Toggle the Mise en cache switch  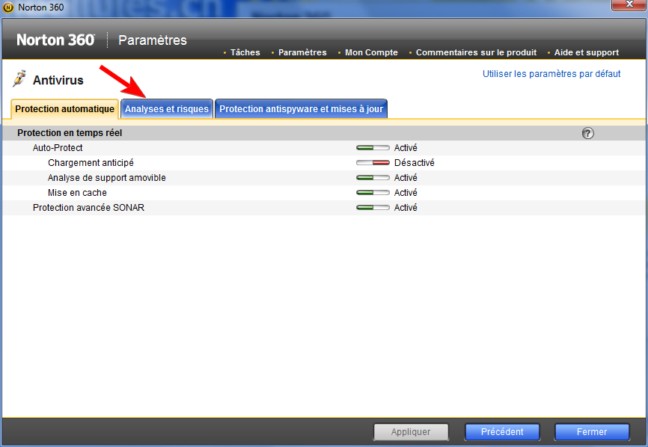[x=372, y=193]
